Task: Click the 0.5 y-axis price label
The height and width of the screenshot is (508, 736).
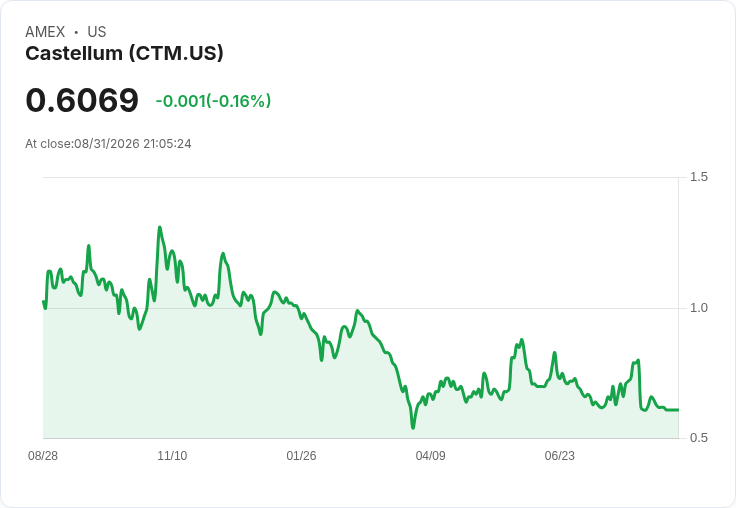Action: coord(698,438)
